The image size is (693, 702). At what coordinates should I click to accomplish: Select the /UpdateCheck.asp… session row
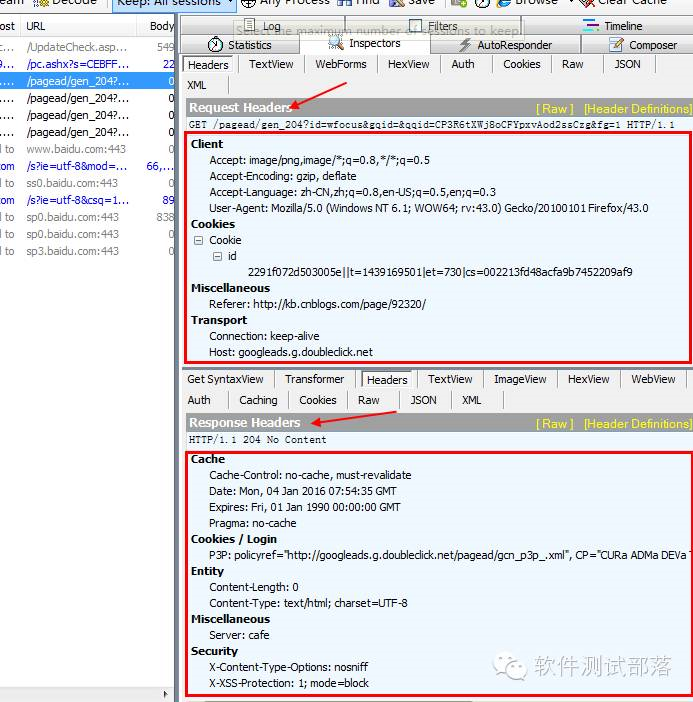pos(87,47)
